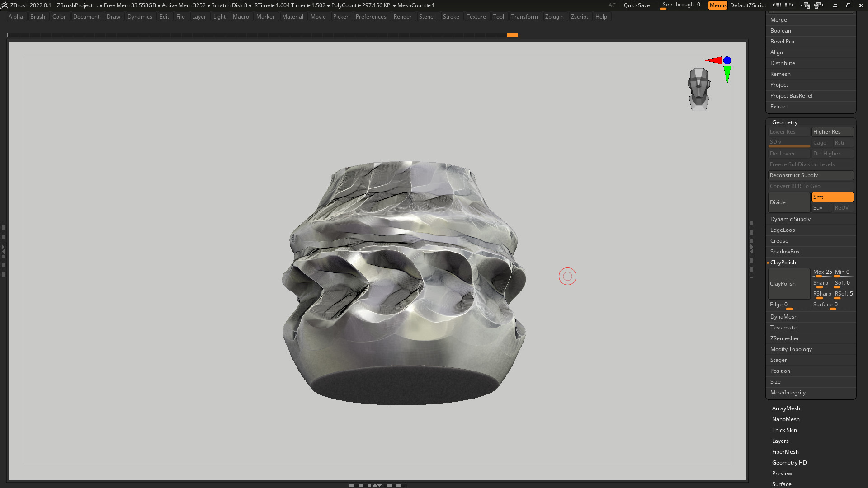Expand the ArrayMesh subpalette
Screen dimensions: 868x488
tap(786, 408)
